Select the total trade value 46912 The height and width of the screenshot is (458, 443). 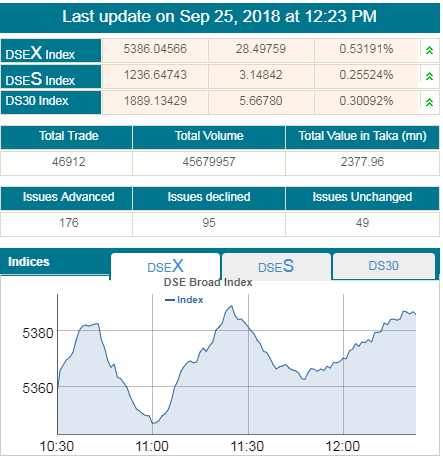click(x=69, y=162)
